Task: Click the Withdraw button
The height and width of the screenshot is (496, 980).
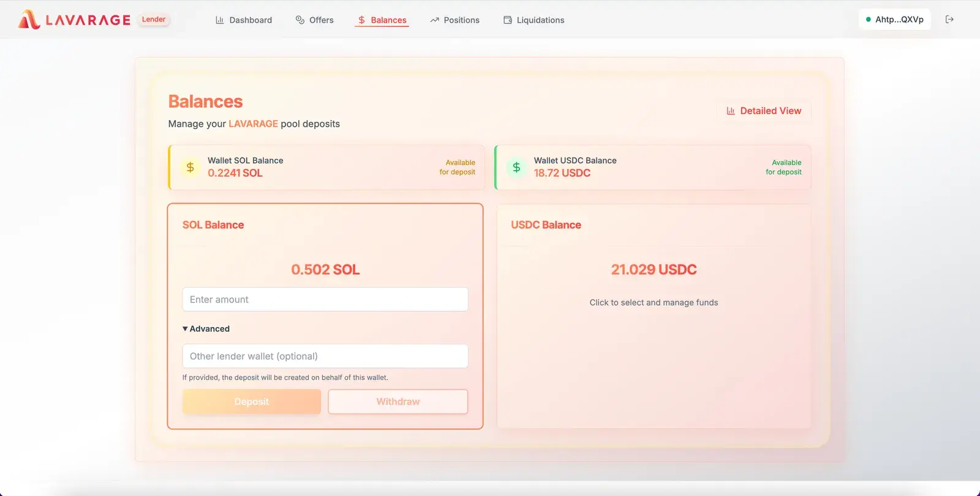Action: pos(398,402)
